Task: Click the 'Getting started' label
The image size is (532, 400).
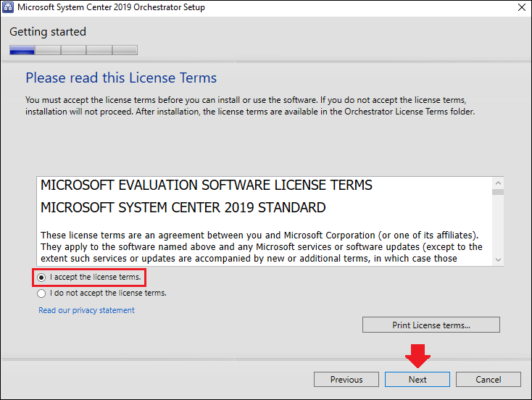Action: point(48,32)
